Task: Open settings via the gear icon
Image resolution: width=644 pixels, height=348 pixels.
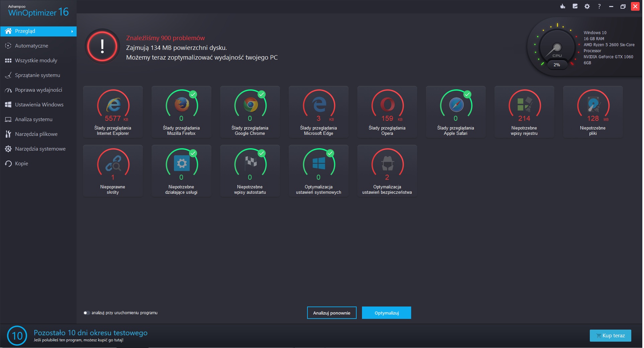Action: pos(587,6)
